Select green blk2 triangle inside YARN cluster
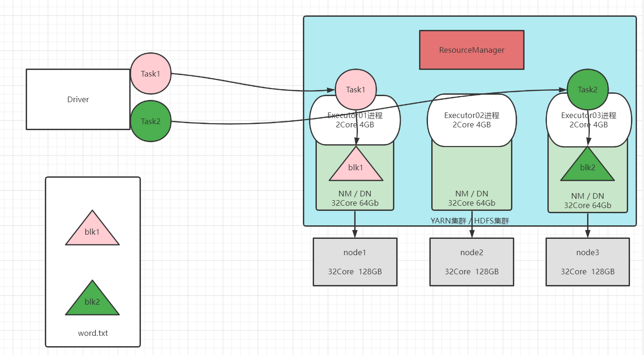Viewport: 644px width, 355px height. coord(588,167)
